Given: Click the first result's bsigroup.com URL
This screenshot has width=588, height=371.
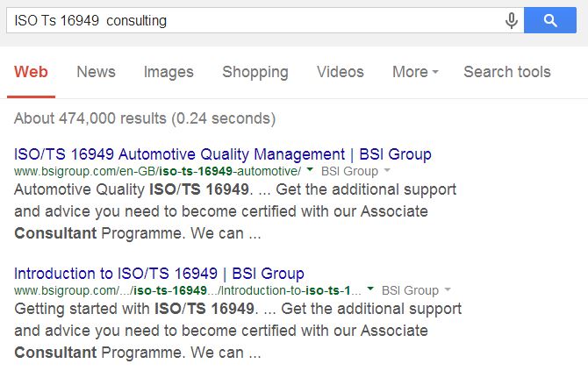Looking at the screenshot, I should point(158,171).
